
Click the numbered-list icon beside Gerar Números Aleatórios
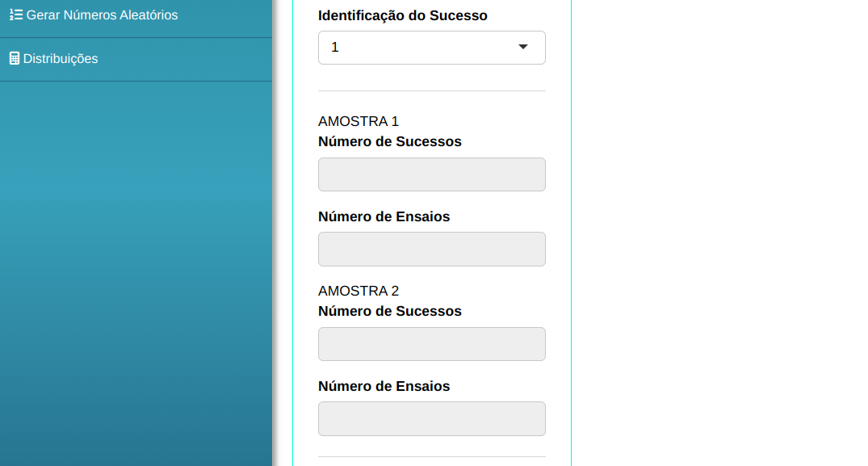tap(16, 15)
